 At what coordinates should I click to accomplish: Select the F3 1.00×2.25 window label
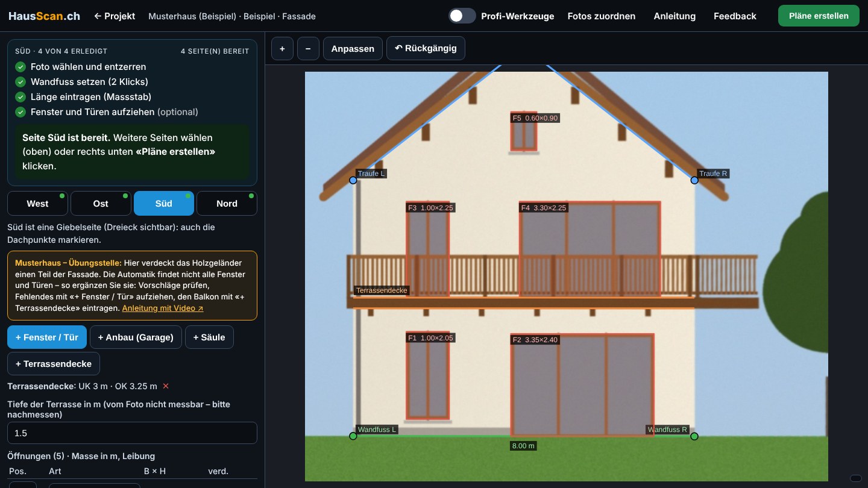pyautogui.click(x=430, y=208)
